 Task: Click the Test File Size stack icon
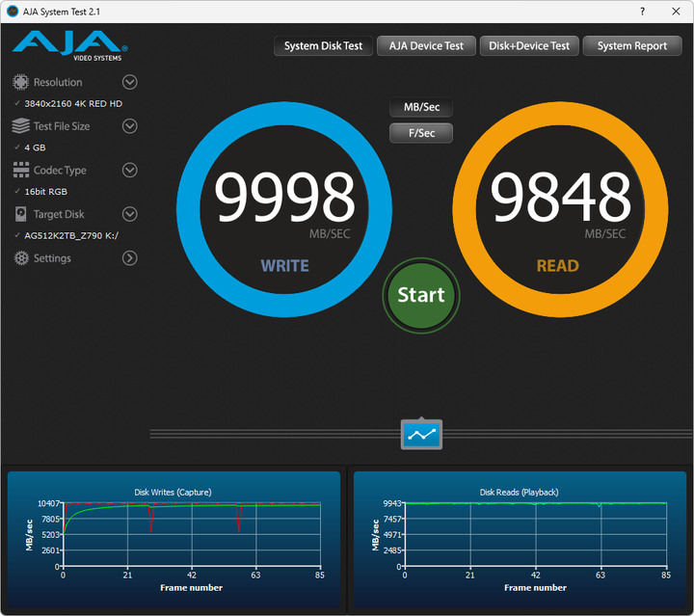click(x=20, y=125)
